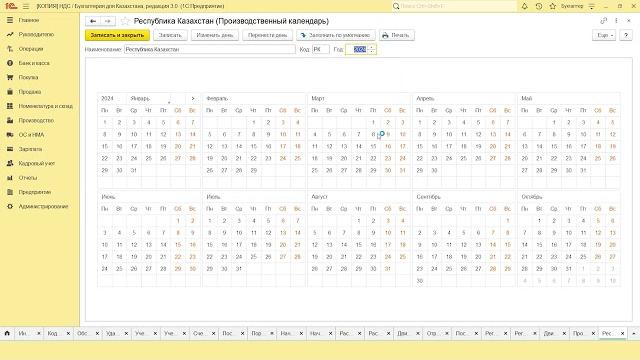Click Заполнить по умолчанию button
640x360 pixels.
(x=336, y=35)
